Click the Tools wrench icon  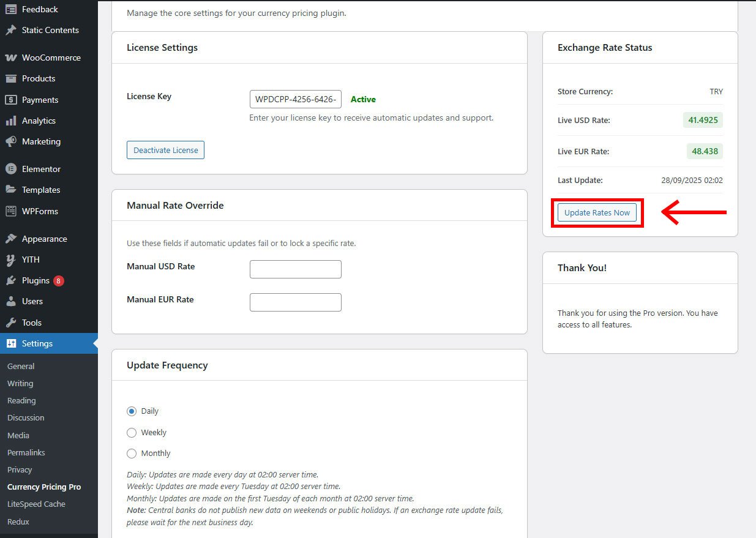tap(11, 323)
